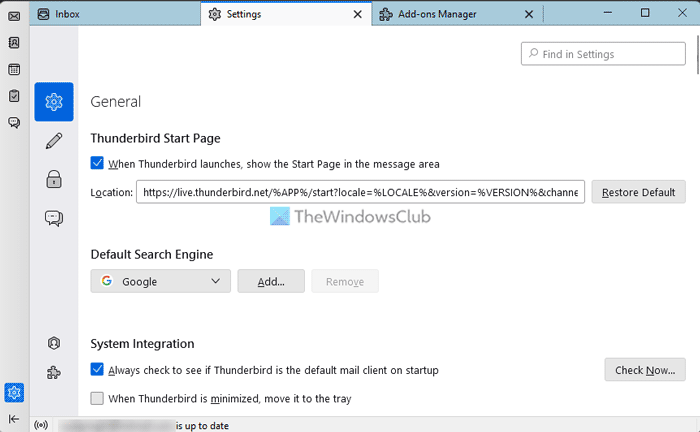The width and height of the screenshot is (700, 432).
Task: Open Chat settings category icon
Action: point(54,218)
